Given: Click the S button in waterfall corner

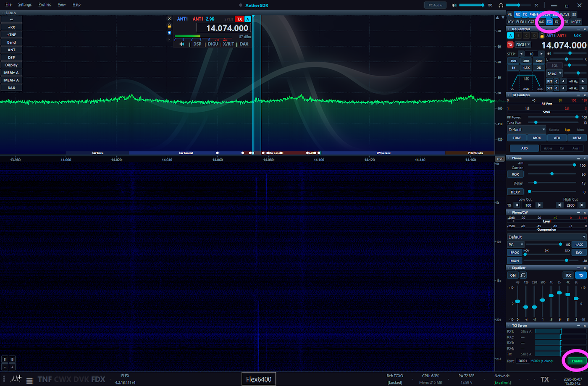Looking at the screenshot, I should pyautogui.click(x=5, y=359).
